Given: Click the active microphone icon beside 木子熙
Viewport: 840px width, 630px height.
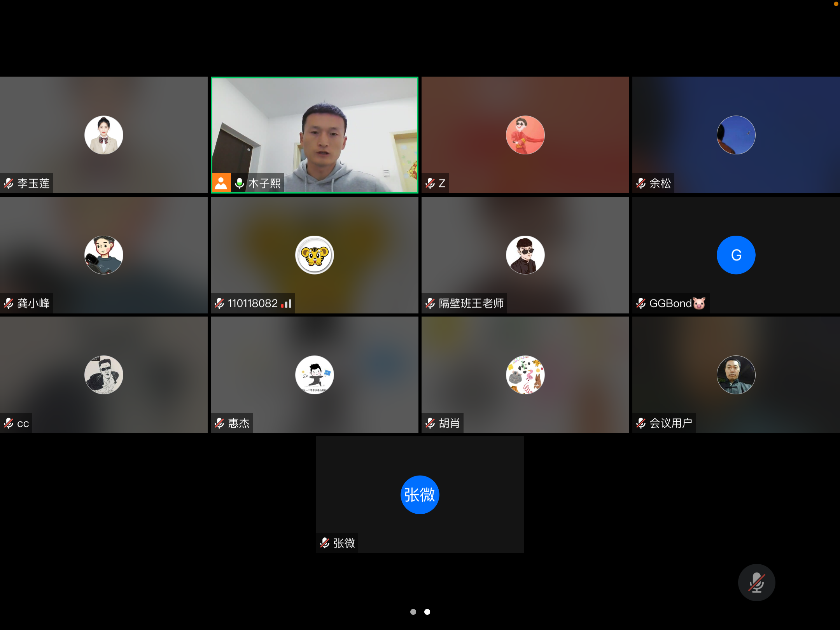Looking at the screenshot, I should (x=240, y=183).
